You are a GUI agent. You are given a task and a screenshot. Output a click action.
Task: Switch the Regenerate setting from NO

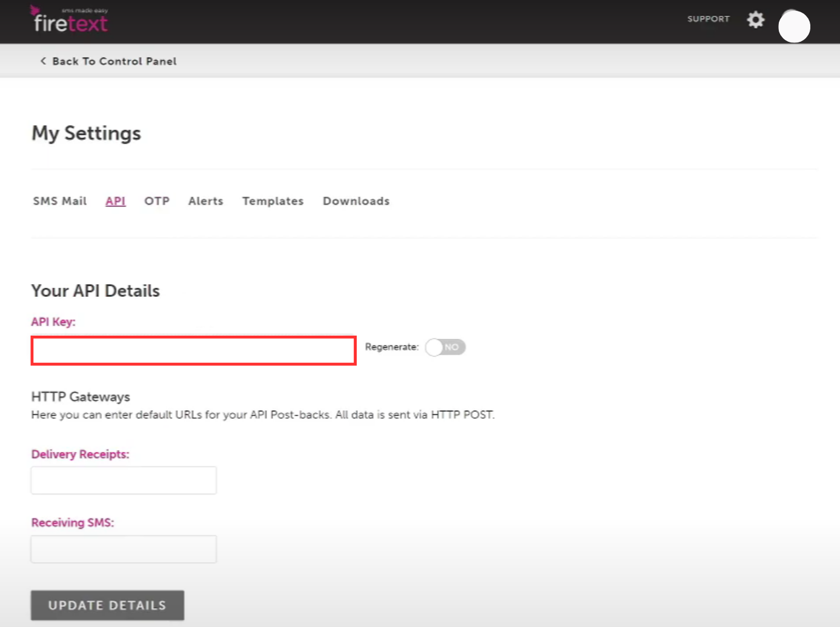(x=445, y=347)
